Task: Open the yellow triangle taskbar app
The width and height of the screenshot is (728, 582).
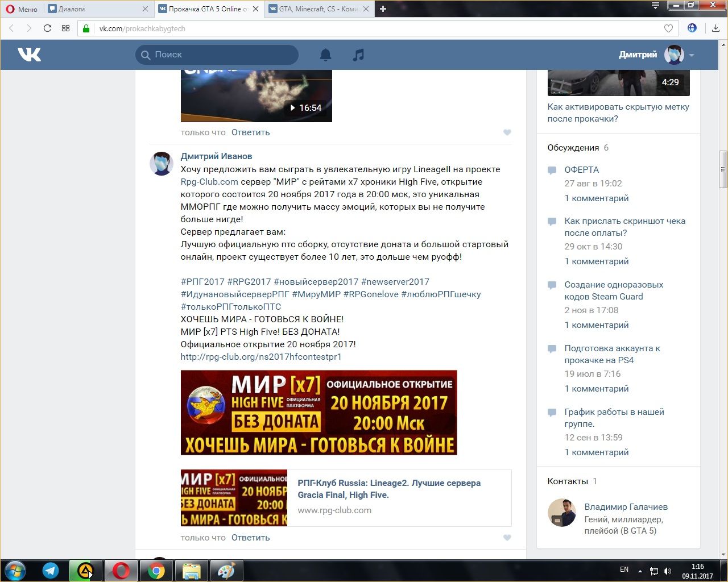Action: 85,570
